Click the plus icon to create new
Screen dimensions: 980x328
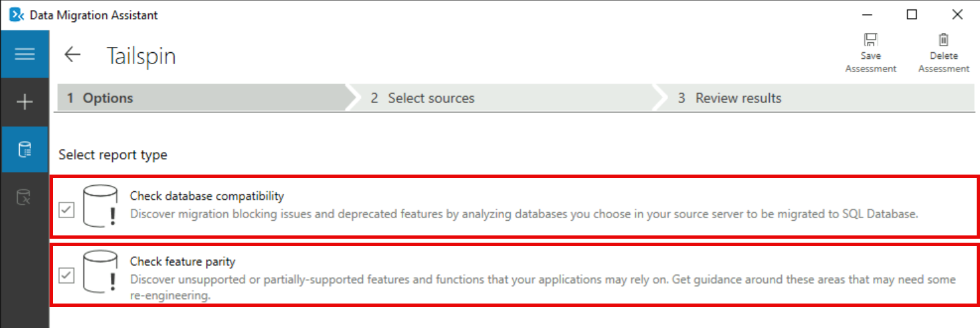click(x=24, y=102)
